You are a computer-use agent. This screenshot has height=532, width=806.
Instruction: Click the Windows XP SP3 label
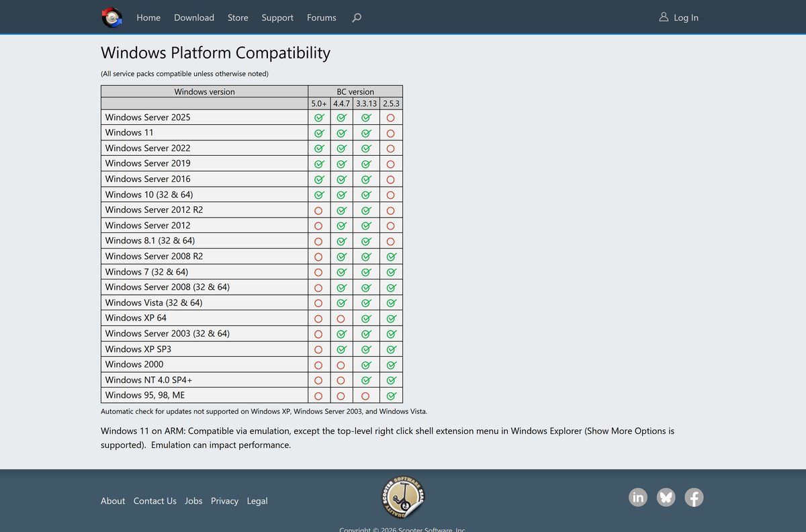pyautogui.click(x=138, y=349)
